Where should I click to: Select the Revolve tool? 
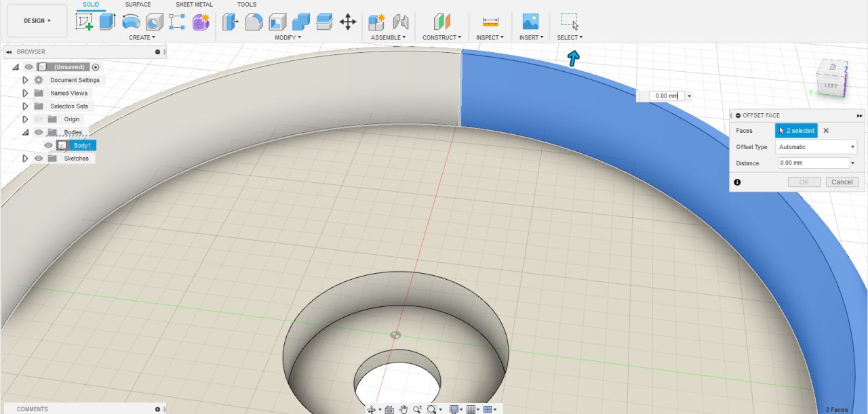tap(131, 22)
